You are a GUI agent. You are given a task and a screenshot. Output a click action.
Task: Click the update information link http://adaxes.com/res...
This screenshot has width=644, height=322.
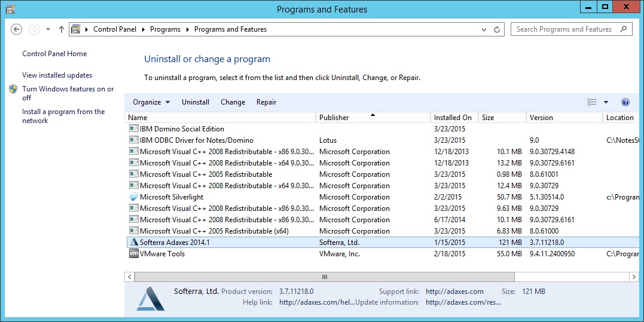click(x=463, y=302)
